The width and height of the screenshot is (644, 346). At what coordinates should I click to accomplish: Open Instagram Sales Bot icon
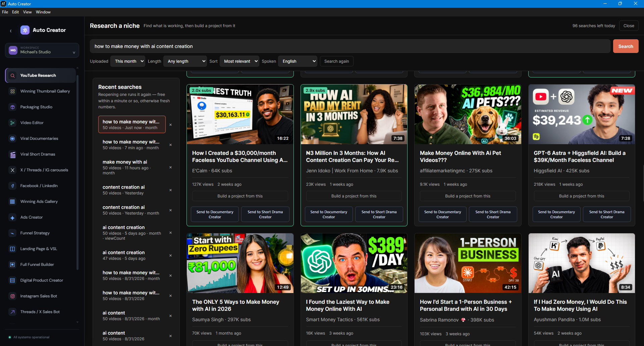[12, 296]
